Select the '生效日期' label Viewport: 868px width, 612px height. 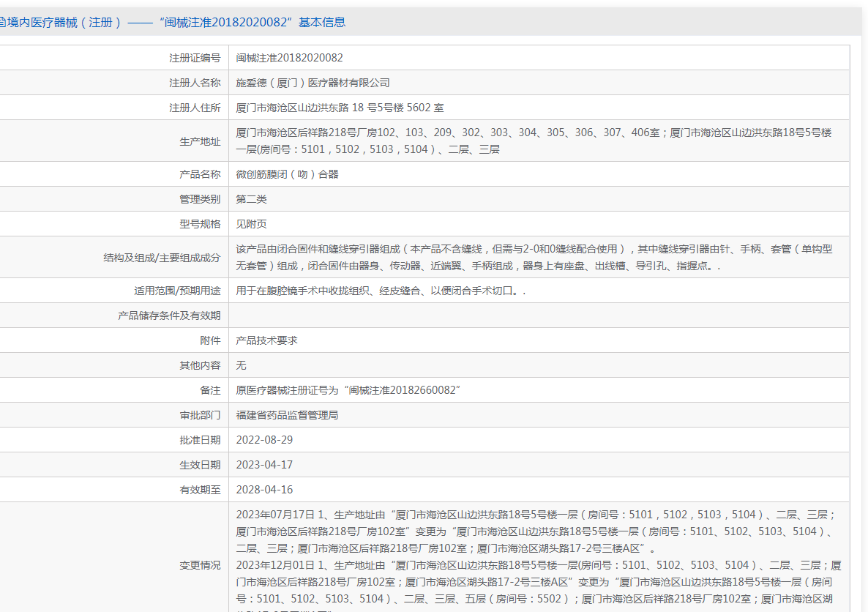point(200,465)
